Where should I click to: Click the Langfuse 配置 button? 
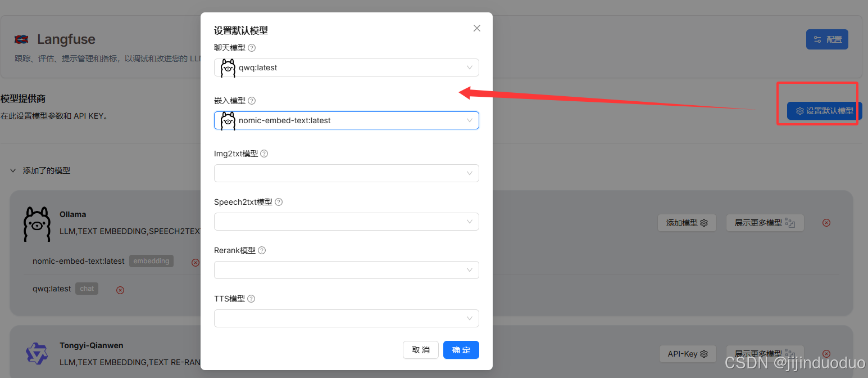(827, 39)
